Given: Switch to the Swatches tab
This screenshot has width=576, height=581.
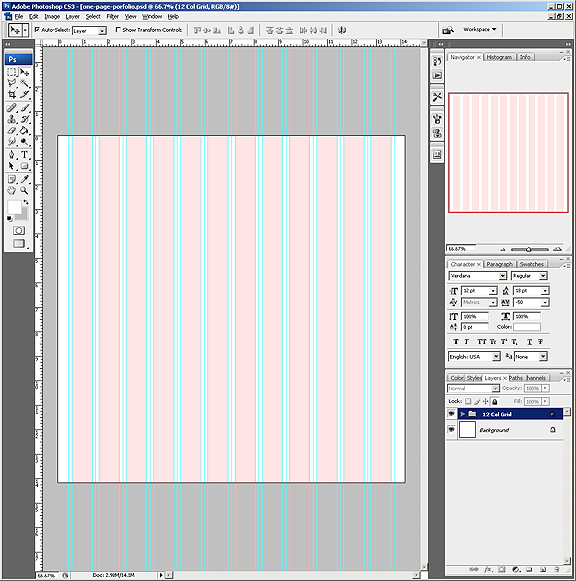Looking at the screenshot, I should pyautogui.click(x=532, y=264).
